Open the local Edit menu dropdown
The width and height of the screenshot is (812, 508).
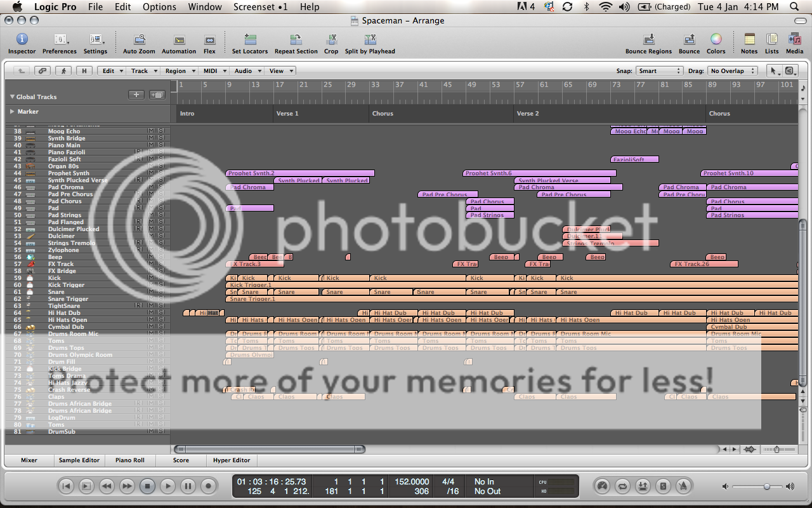[112, 71]
